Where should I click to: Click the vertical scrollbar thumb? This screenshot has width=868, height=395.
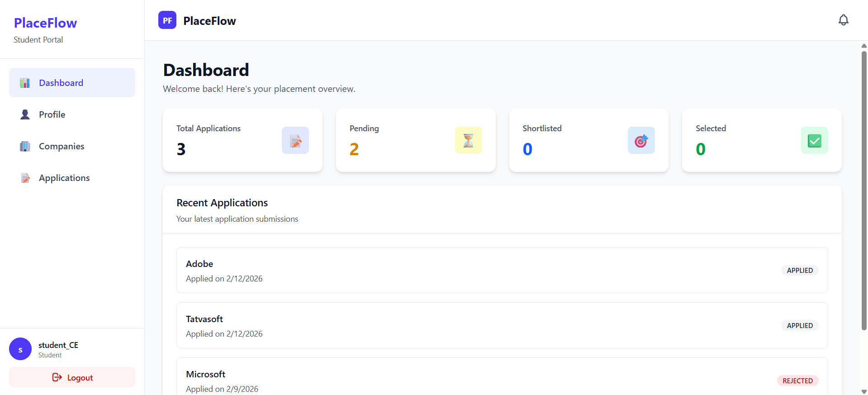(864, 190)
